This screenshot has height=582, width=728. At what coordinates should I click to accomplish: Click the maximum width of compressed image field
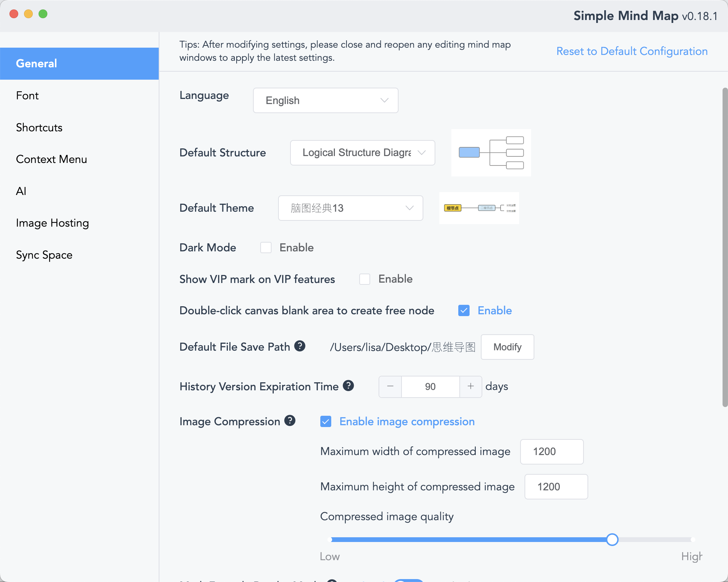551,452
